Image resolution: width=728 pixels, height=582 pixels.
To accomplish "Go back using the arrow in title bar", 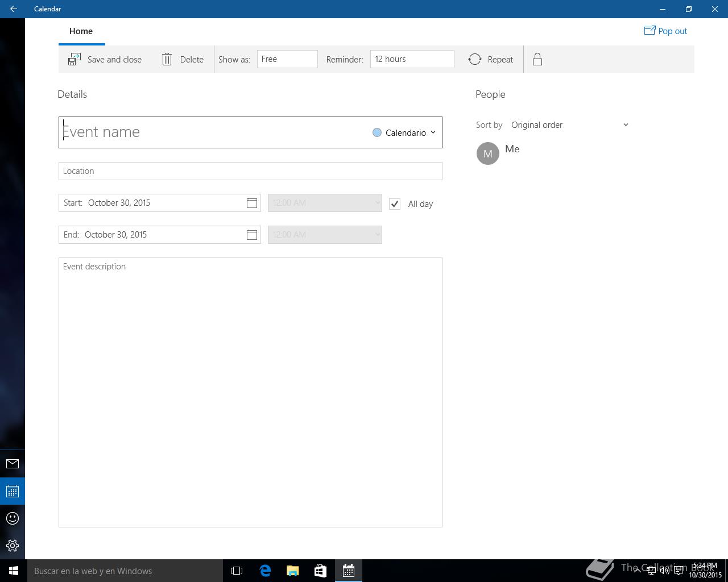I will [14, 9].
